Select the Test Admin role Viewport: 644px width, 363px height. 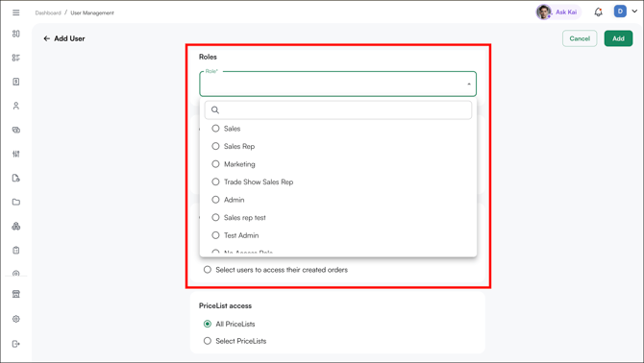point(215,235)
